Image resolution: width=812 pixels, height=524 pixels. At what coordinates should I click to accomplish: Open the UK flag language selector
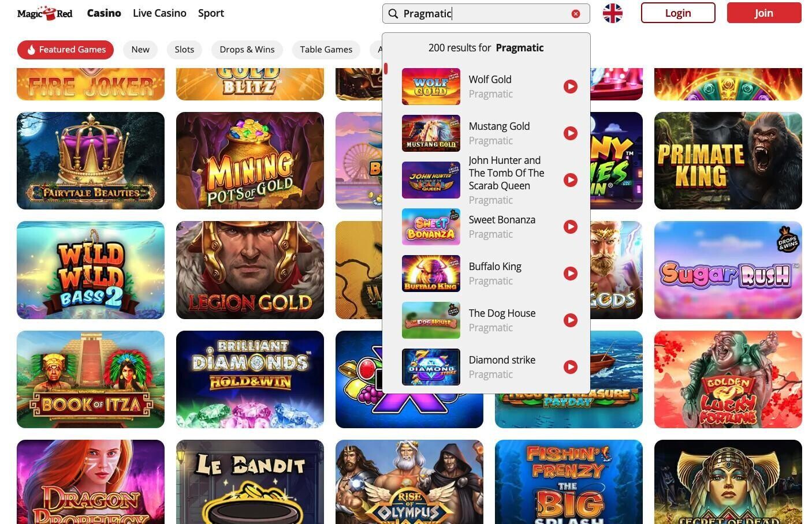pyautogui.click(x=613, y=13)
